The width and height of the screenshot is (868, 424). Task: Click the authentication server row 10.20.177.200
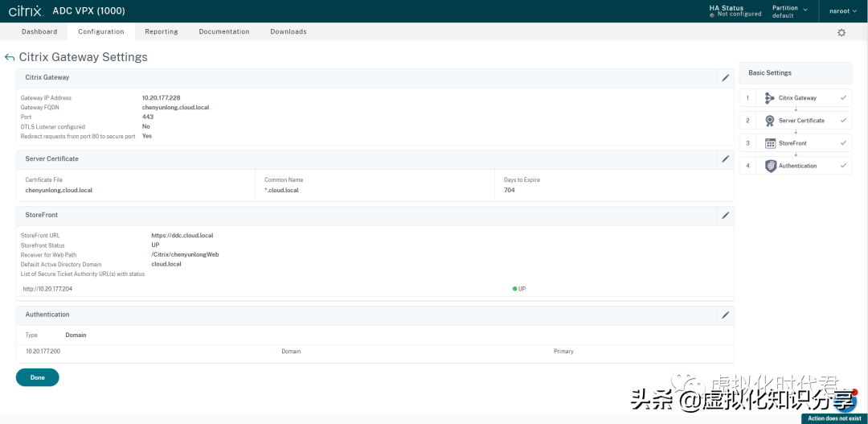pyautogui.click(x=375, y=352)
